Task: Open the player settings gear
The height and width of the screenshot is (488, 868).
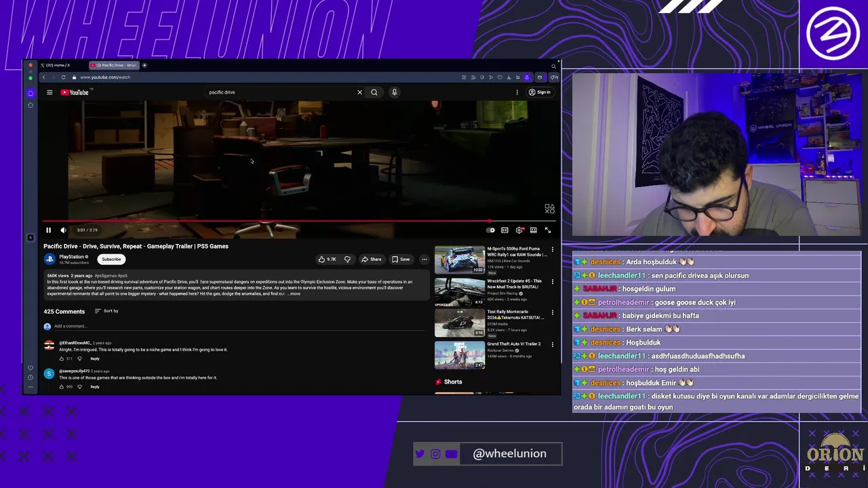Action: point(519,230)
